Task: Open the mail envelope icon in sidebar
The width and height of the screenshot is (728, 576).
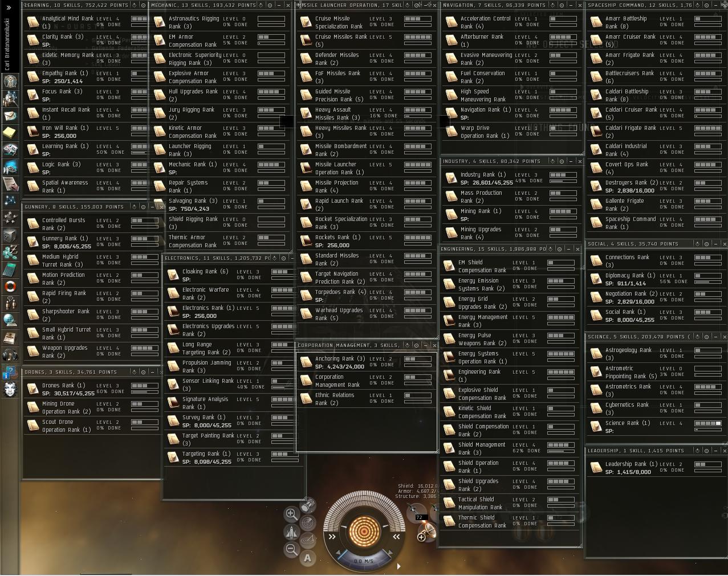Action: [11, 116]
